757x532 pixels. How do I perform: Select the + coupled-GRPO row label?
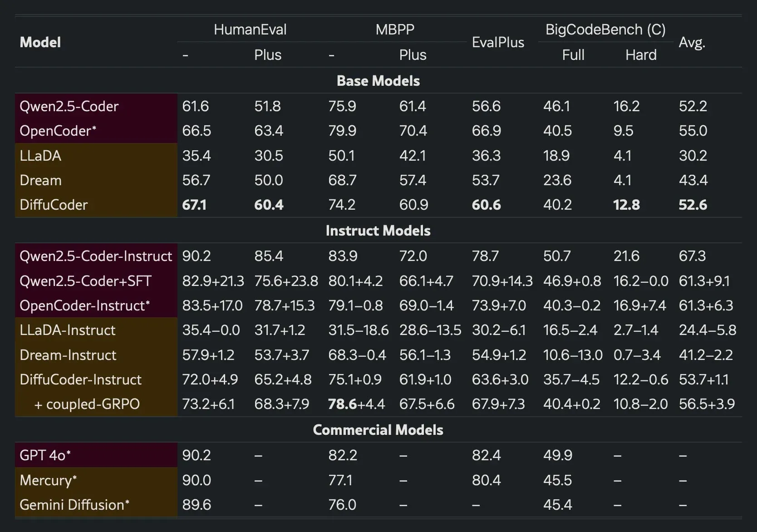coord(87,404)
